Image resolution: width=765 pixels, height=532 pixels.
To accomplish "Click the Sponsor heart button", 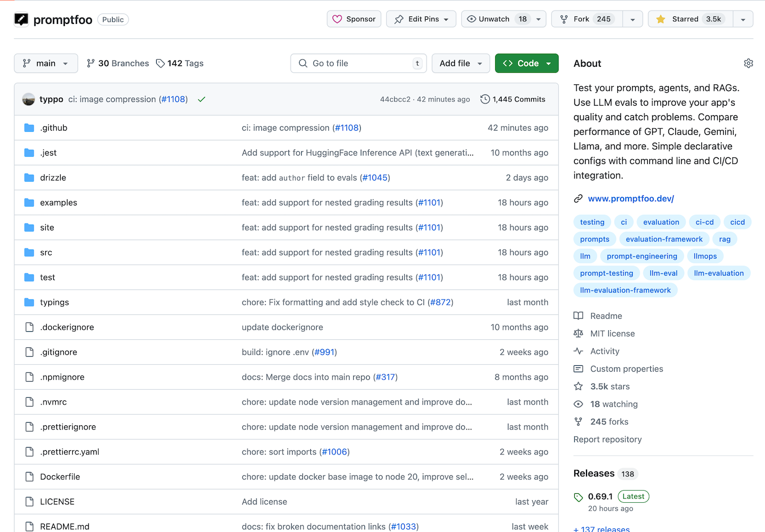I will point(354,19).
